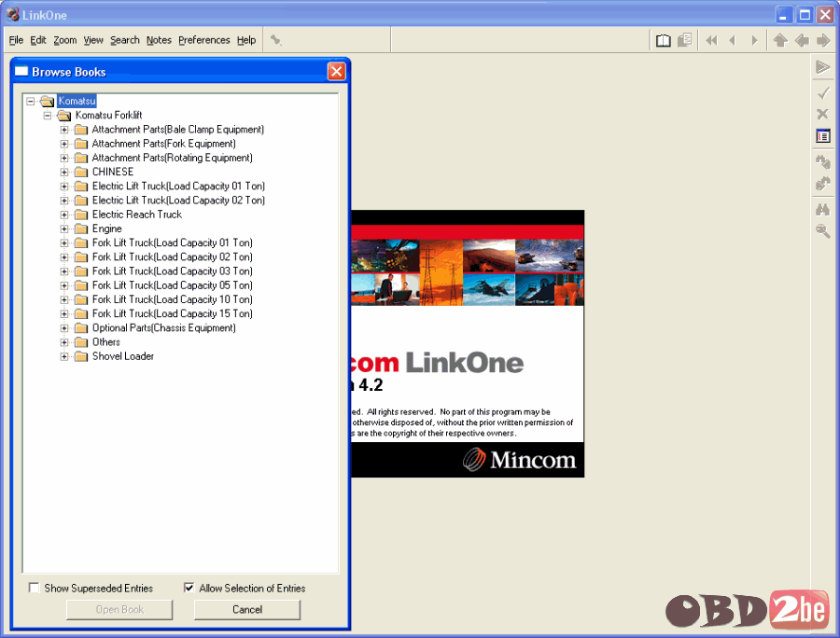Select the Others tree label

point(106,342)
